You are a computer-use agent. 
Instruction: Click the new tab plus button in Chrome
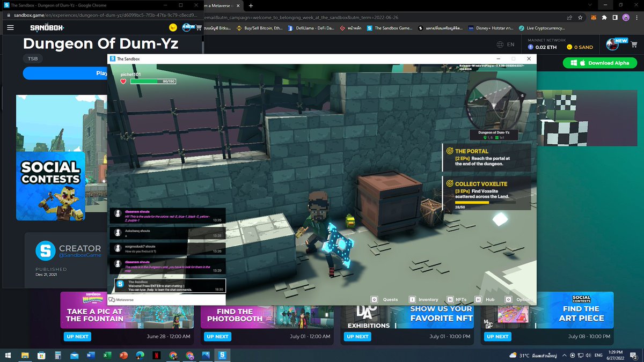click(251, 5)
